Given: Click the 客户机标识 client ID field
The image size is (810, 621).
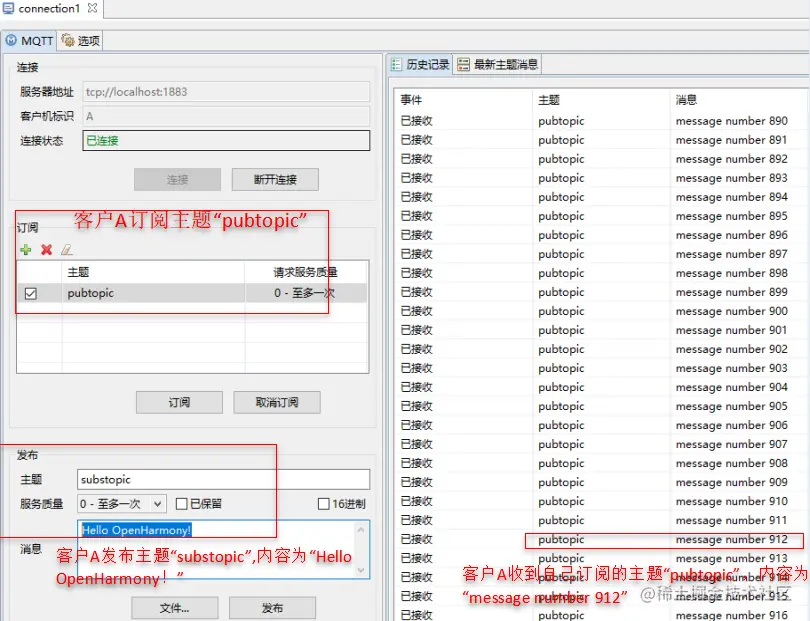Looking at the screenshot, I should pos(226,116).
